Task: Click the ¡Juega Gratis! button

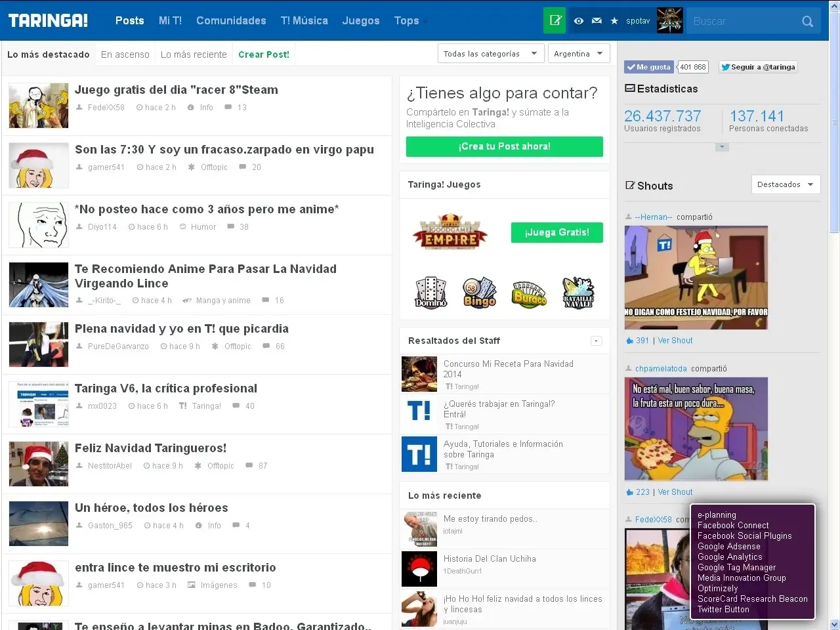Action: [x=557, y=232]
